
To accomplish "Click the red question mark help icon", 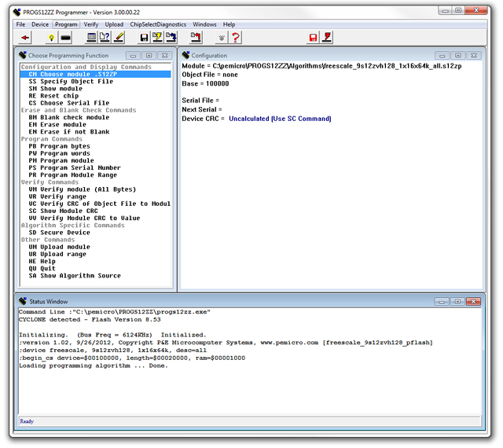I will point(235,37).
